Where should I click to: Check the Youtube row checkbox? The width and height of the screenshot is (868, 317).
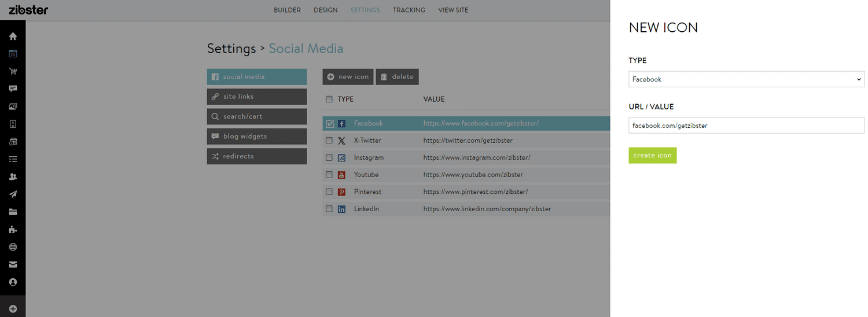pyautogui.click(x=329, y=175)
